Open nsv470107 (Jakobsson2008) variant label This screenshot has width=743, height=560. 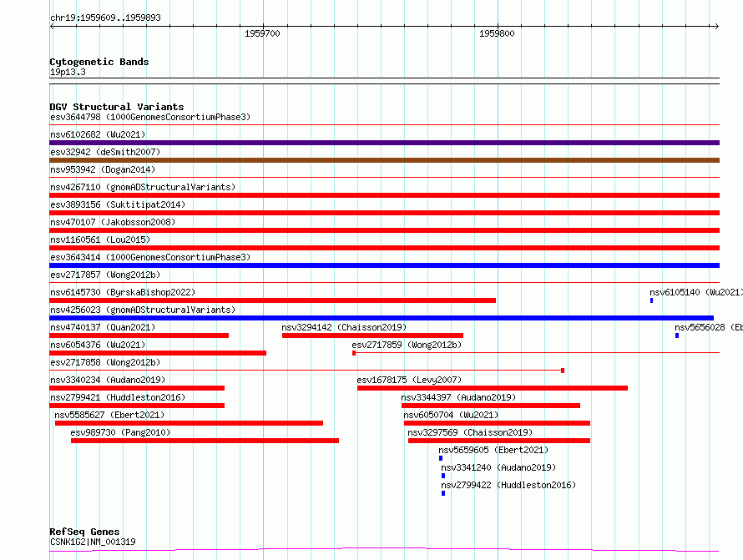[x=113, y=222]
